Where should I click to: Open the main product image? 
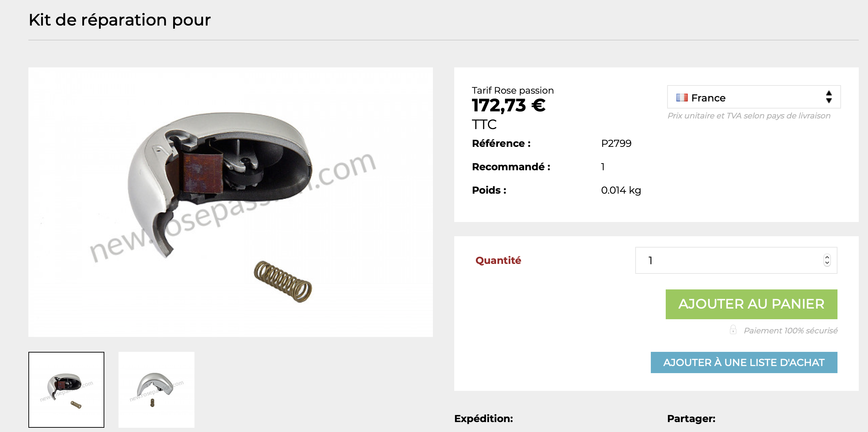point(231,202)
